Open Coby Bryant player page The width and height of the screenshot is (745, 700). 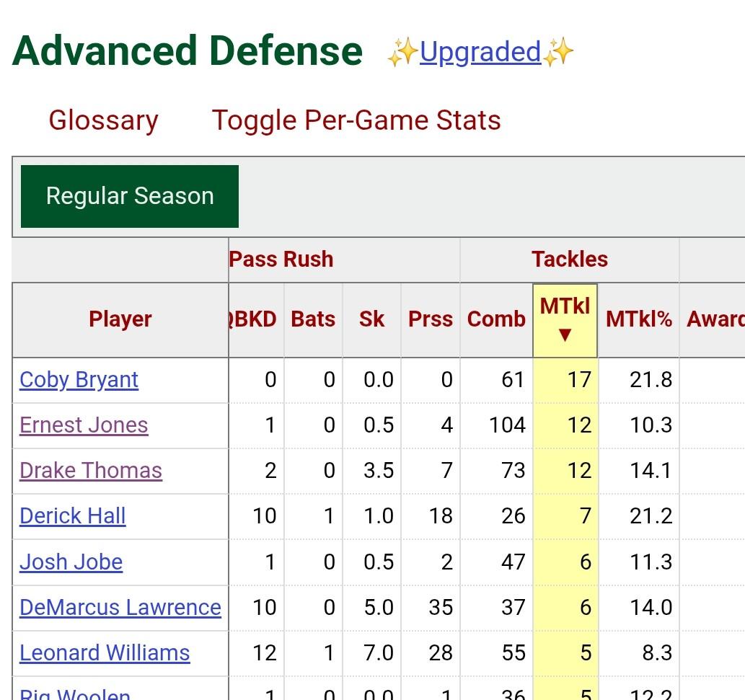(x=79, y=380)
